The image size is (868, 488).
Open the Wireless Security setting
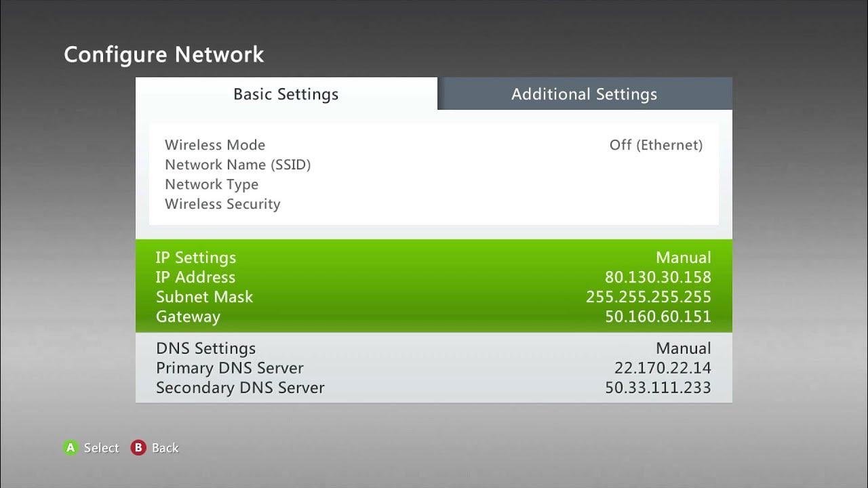pos(222,204)
